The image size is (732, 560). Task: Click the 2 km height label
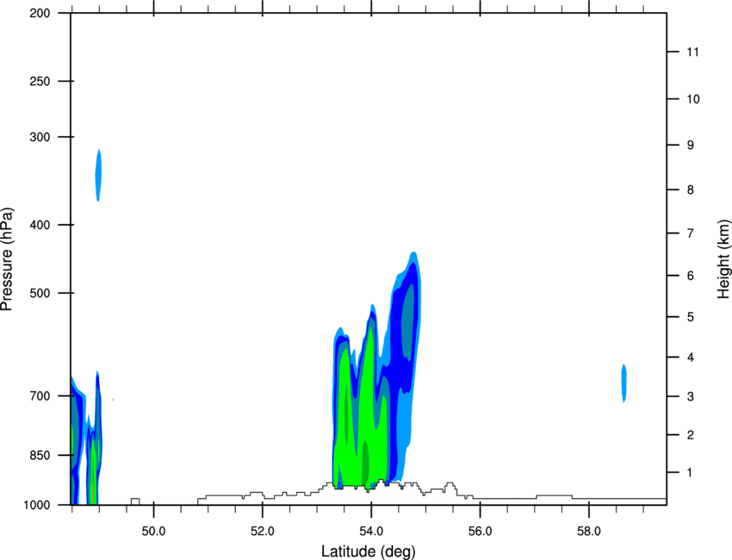coord(691,435)
